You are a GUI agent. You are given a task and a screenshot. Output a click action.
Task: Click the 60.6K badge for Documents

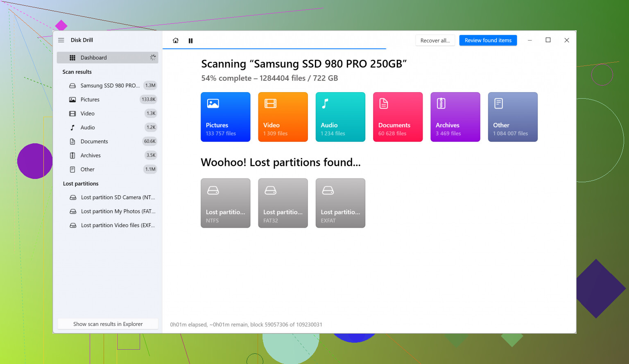click(150, 141)
